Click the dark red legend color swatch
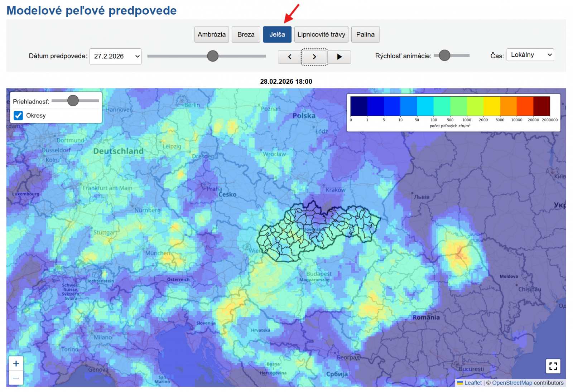 541,106
